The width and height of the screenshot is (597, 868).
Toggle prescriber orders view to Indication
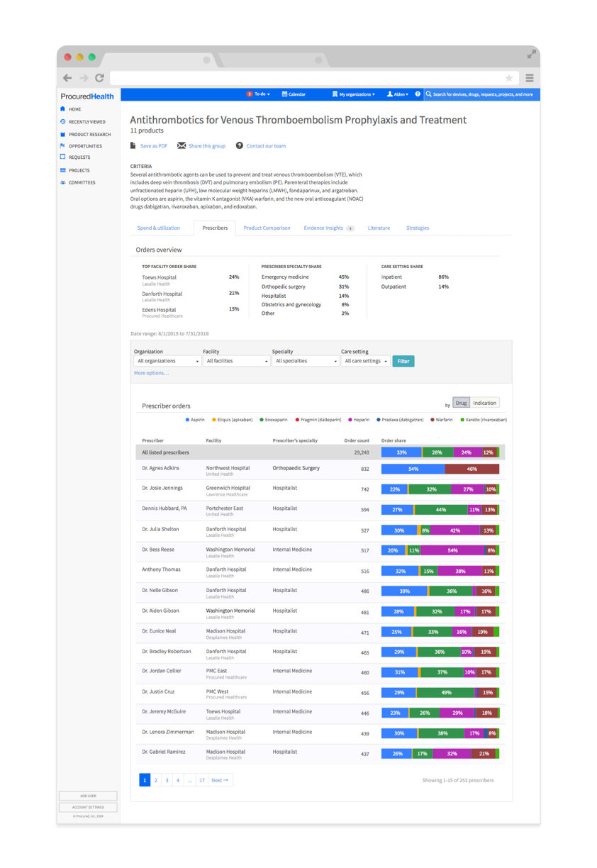(485, 403)
